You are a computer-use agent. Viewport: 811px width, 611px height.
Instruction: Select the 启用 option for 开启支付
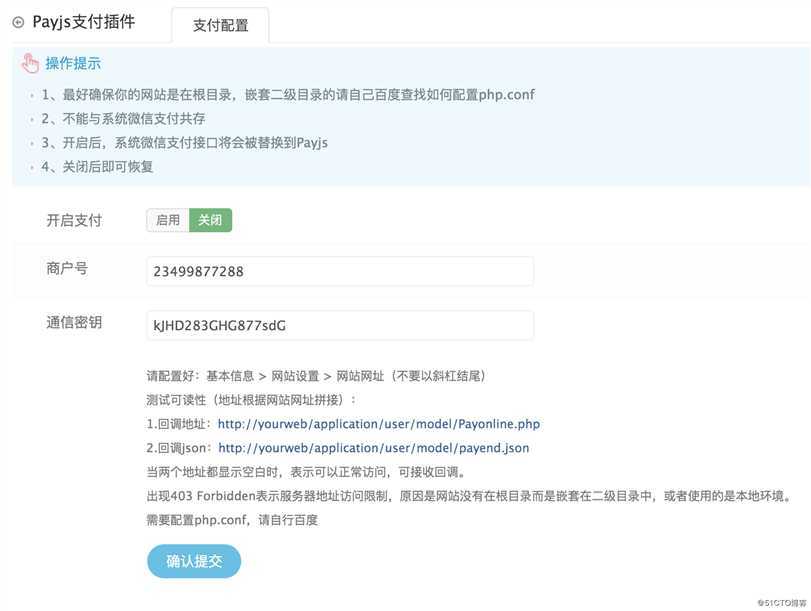coord(168,220)
